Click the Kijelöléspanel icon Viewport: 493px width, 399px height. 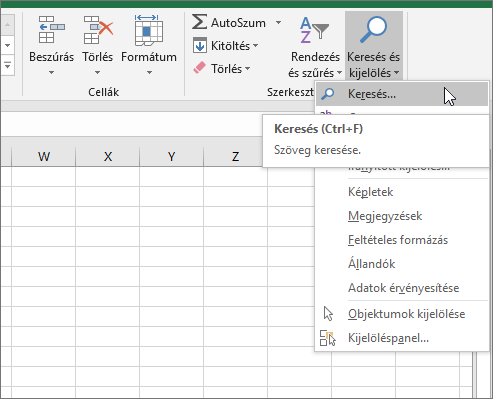coord(328,338)
